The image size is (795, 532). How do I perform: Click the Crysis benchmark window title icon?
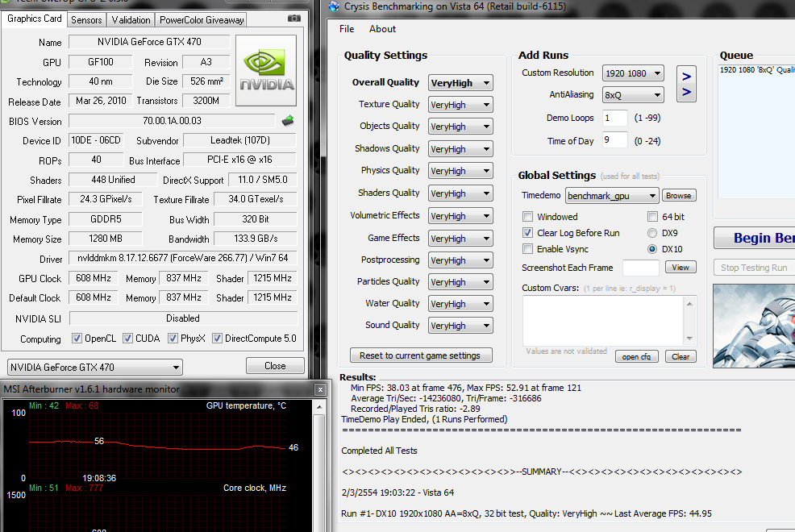[x=334, y=6]
